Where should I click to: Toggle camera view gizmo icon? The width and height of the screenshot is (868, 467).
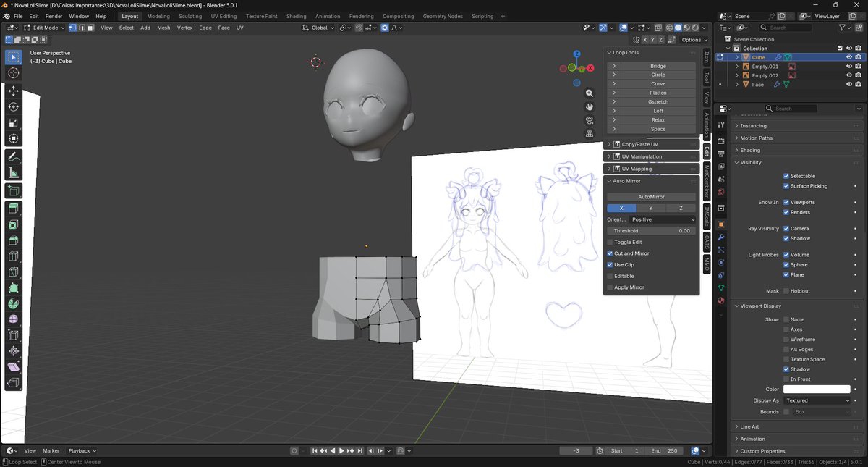pos(590,120)
